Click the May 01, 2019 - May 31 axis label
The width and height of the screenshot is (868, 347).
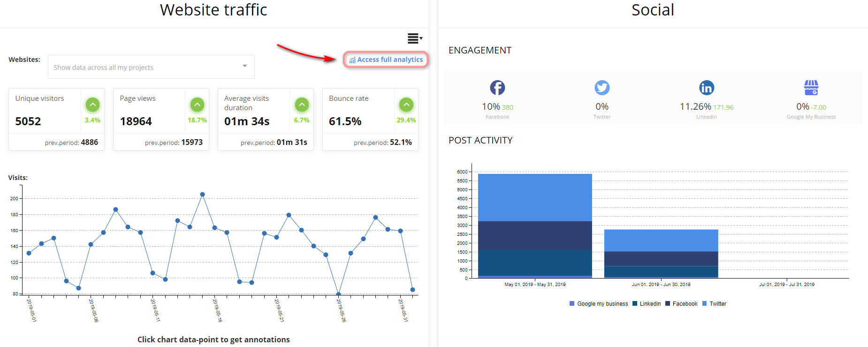pyautogui.click(x=535, y=284)
